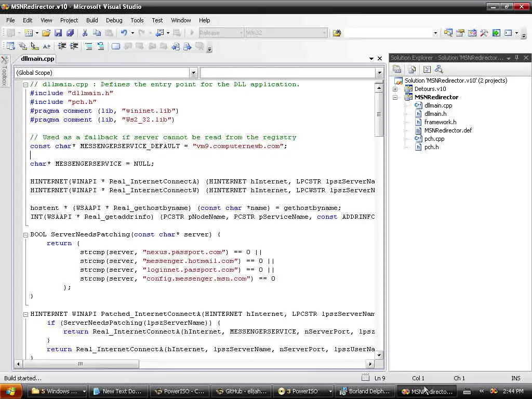The height and width of the screenshot is (399, 532).
Task: Open the Find combo box dropdown
Action: coord(435,33)
